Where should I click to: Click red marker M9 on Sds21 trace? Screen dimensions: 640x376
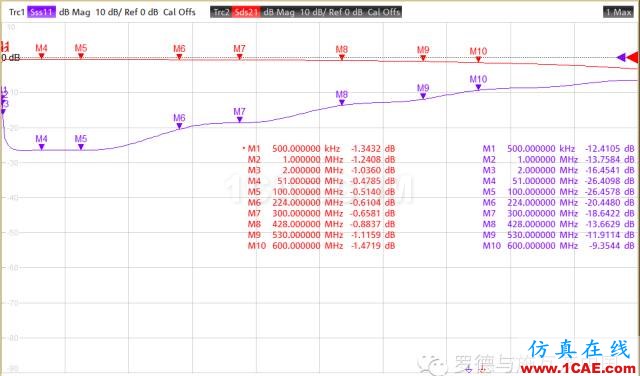click(x=423, y=58)
